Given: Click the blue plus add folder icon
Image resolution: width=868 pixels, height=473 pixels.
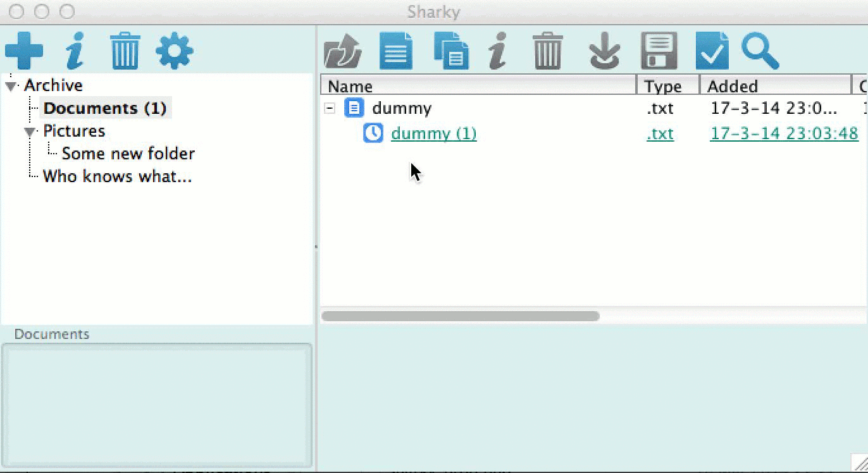Looking at the screenshot, I should 24,51.
